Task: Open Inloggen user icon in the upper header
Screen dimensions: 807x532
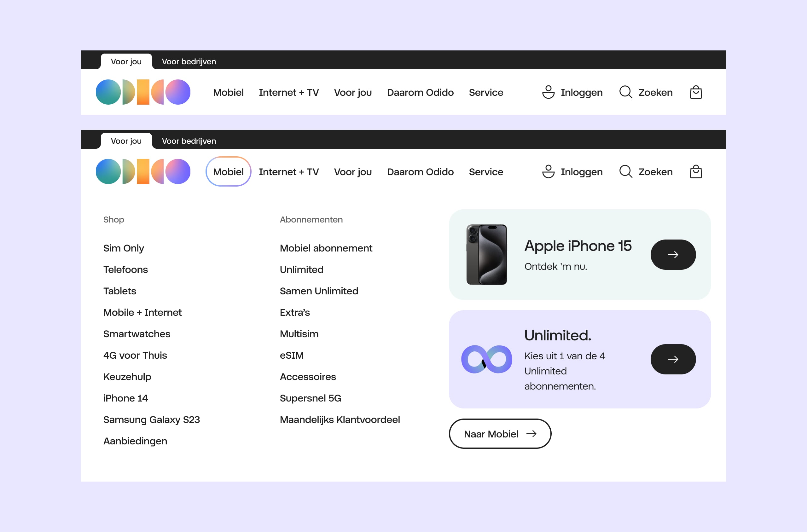Action: point(548,92)
